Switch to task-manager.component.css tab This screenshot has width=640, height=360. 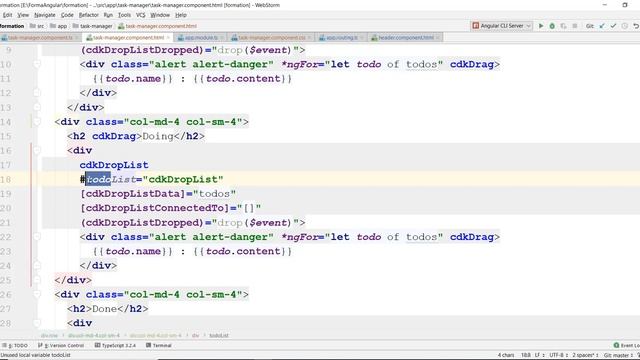[271, 38]
